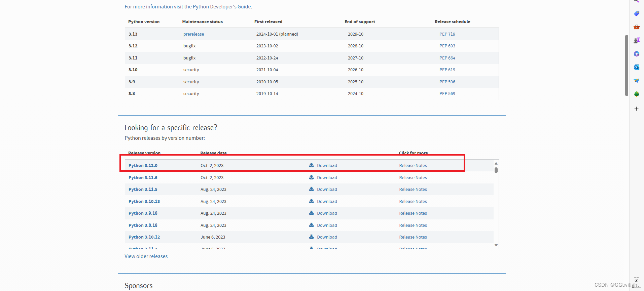Select version '3.11' in the status table

[x=133, y=58]
